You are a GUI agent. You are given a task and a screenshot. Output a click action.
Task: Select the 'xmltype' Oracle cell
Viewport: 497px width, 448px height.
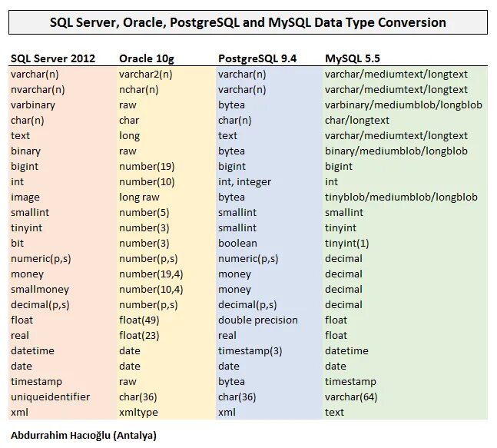pos(138,412)
